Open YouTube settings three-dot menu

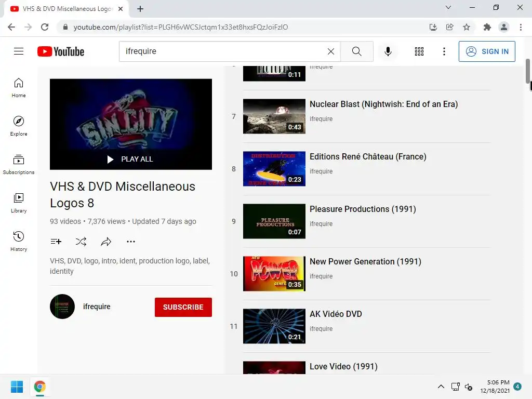pos(444,51)
